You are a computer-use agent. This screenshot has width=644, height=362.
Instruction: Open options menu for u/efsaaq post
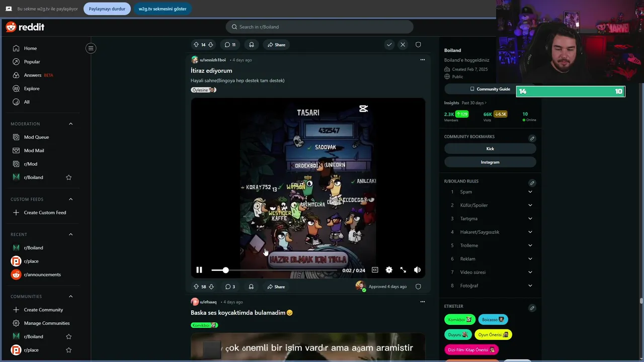(x=422, y=302)
